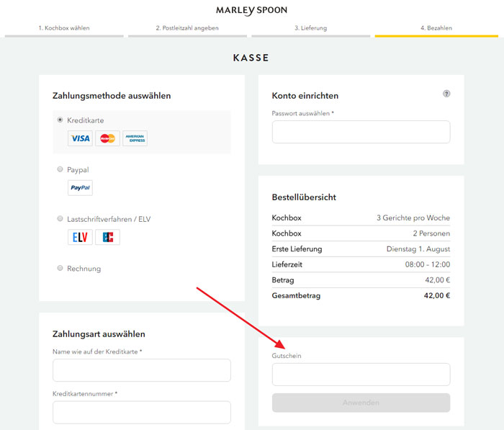Screen dimensions: 504x430
Task: Click the Anwenden button
Action: tap(361, 403)
